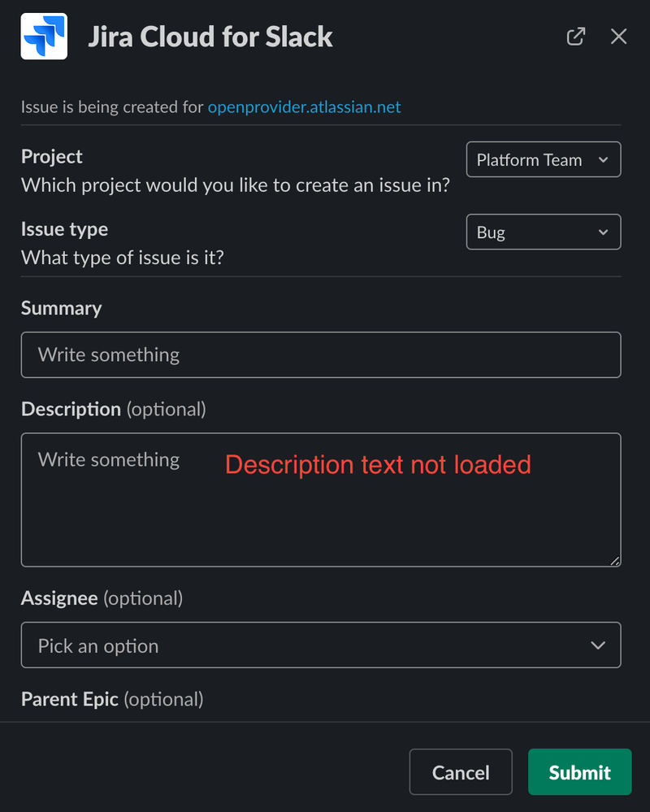Click inside the Description text area

[x=321, y=500]
